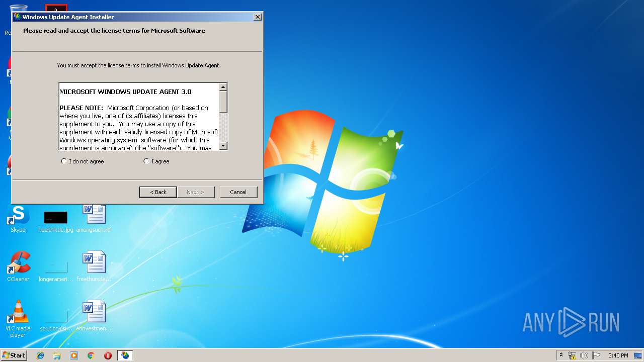Open the volume tray icon
The height and width of the screenshot is (362, 644).
pyautogui.click(x=584, y=355)
